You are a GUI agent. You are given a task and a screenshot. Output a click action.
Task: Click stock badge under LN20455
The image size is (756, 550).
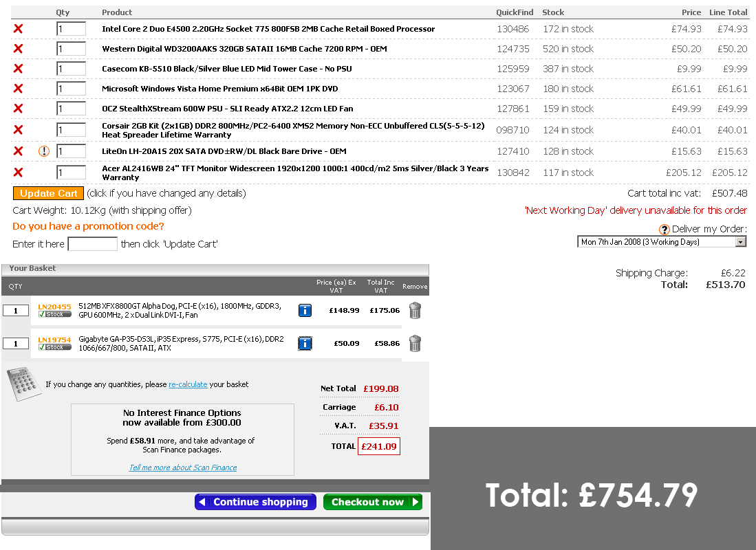click(55, 314)
